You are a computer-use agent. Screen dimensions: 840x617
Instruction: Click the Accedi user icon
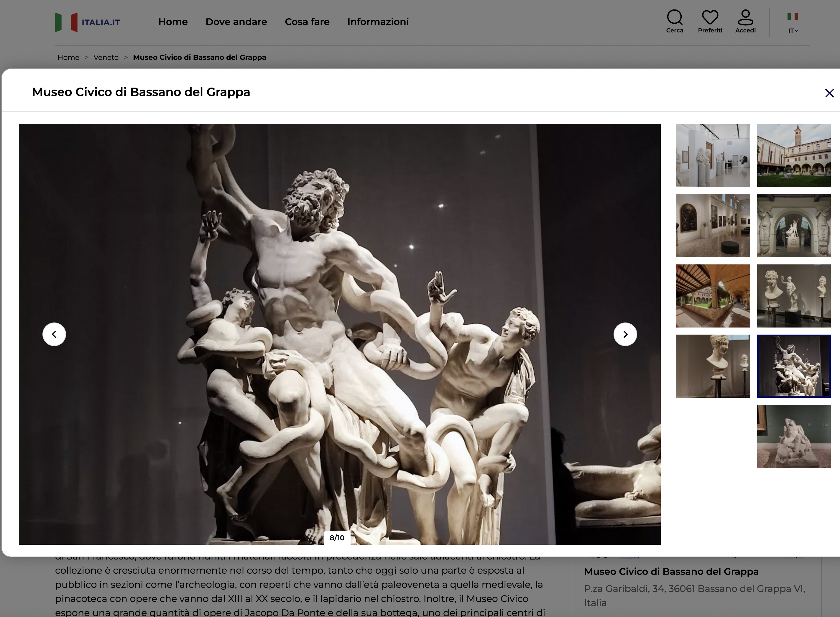pos(745,22)
